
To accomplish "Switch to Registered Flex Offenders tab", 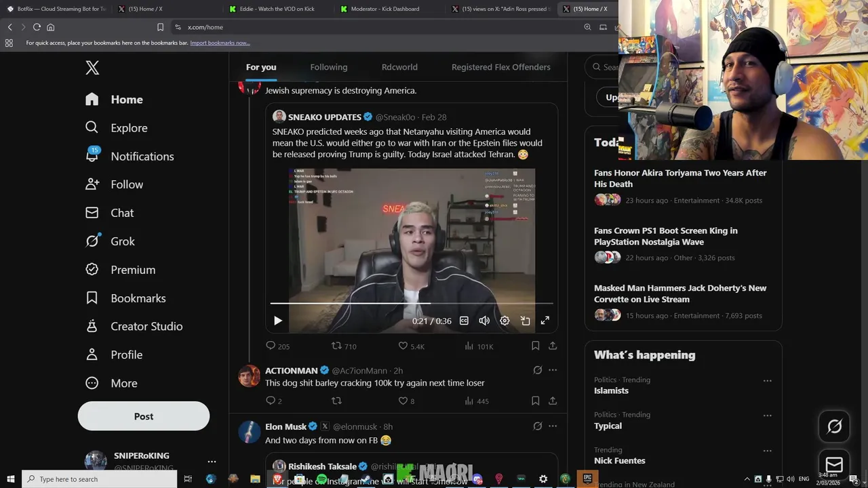I will click(501, 67).
